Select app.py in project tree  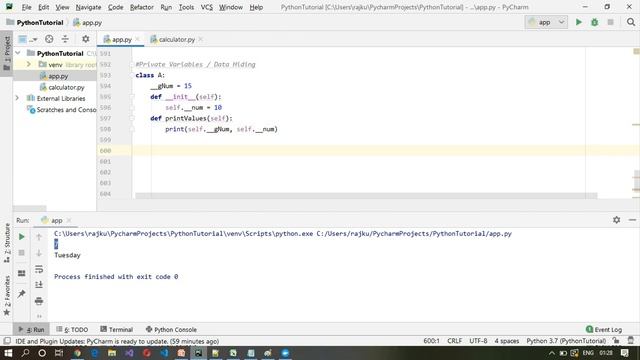tap(58, 76)
